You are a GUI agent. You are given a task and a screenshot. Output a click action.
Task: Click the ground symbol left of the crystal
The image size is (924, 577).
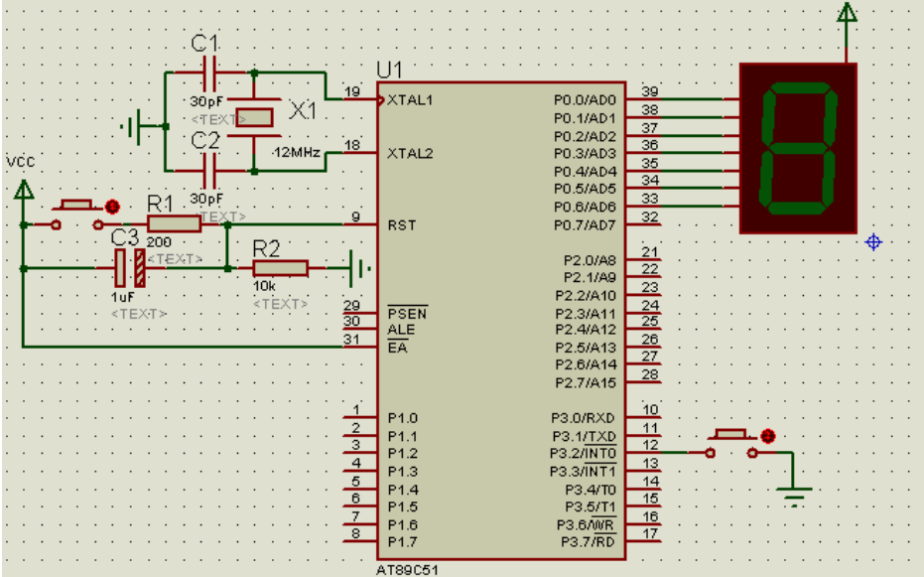click(132, 126)
